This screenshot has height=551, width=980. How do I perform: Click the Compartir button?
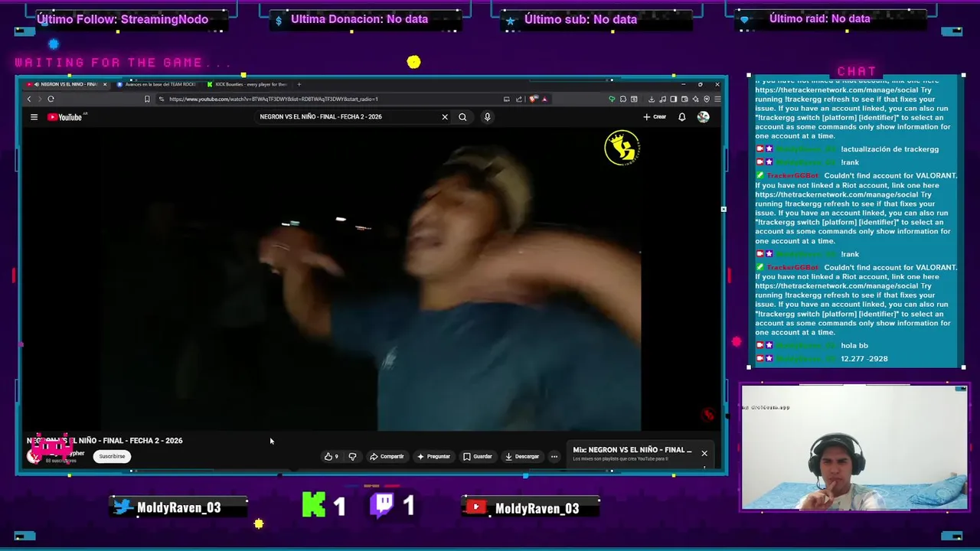(387, 457)
